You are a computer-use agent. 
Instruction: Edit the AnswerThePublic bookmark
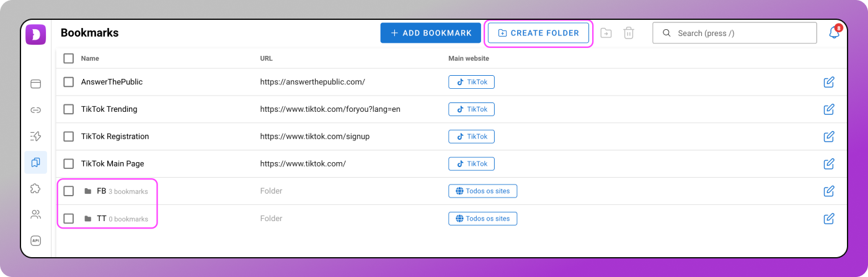pyautogui.click(x=829, y=82)
